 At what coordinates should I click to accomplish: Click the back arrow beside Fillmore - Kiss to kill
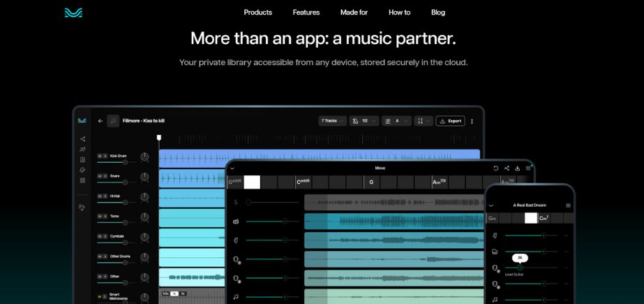tap(100, 121)
